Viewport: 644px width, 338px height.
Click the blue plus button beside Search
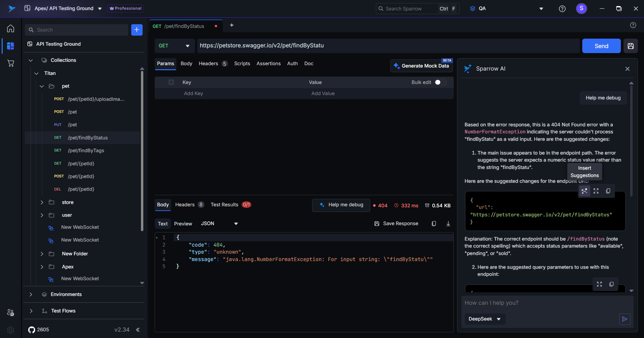[137, 30]
